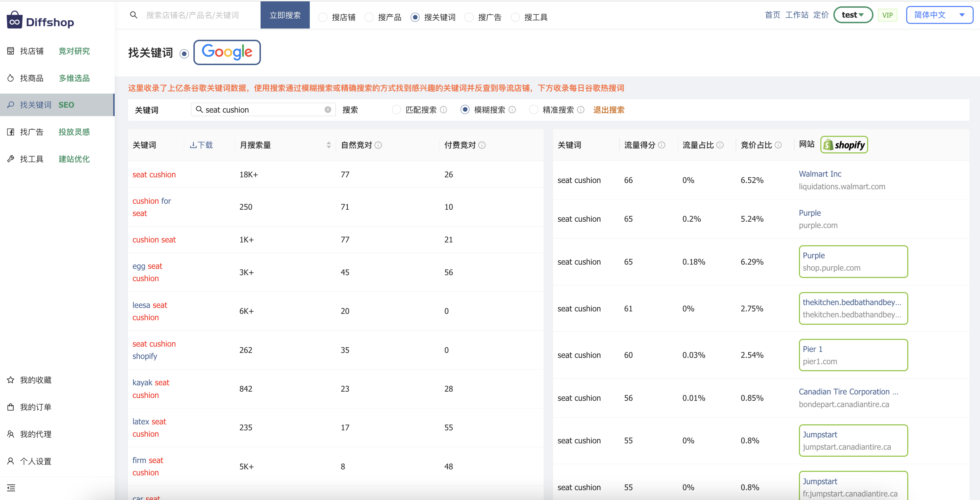Choose 匹配搜索 search mode
980x500 pixels.
396,110
